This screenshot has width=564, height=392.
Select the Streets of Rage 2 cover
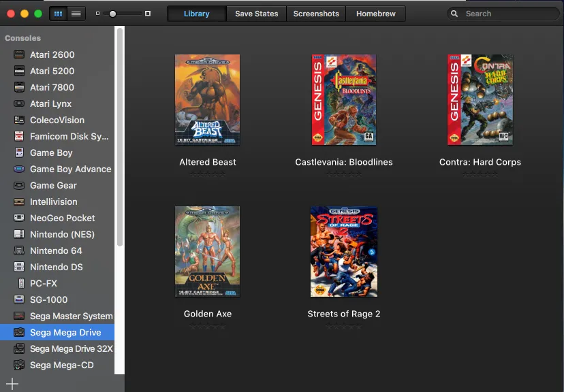coord(344,252)
